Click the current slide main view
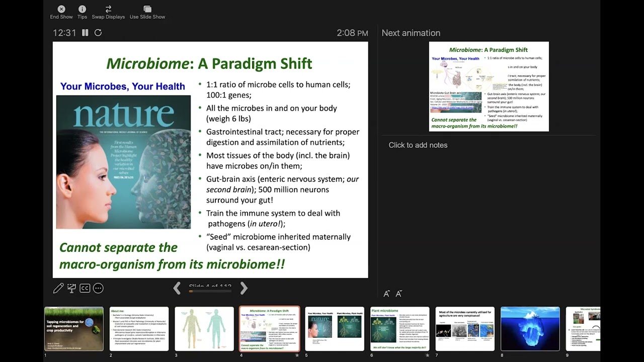644x362 pixels. coord(210,160)
